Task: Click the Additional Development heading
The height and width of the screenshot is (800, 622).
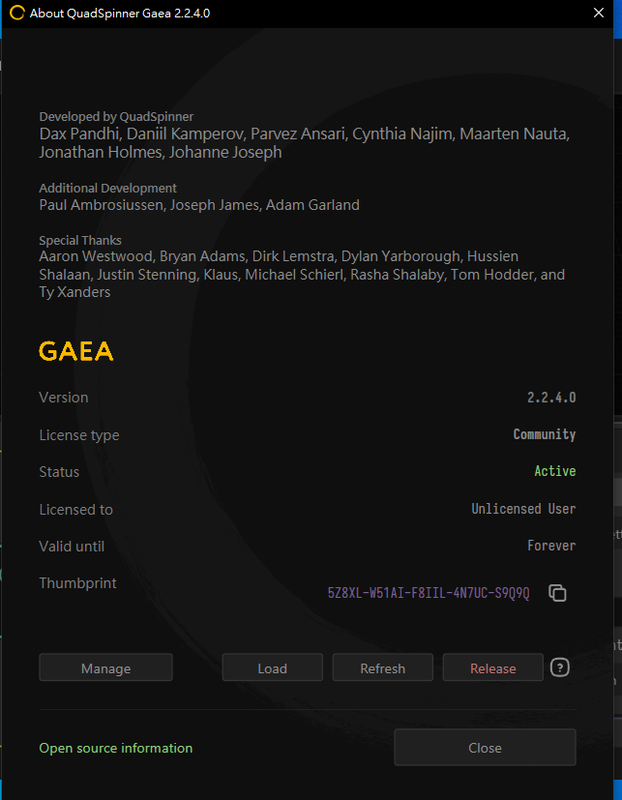Action: pyautogui.click(x=108, y=188)
